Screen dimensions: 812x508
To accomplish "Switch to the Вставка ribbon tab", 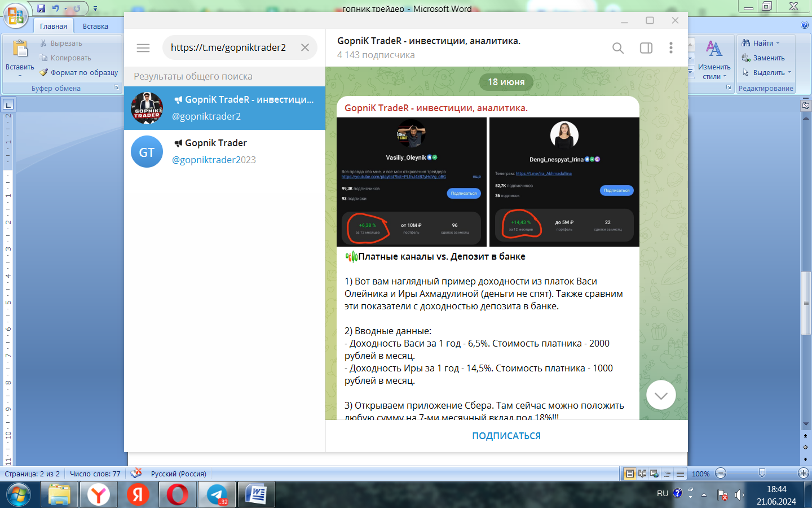I will (95, 26).
